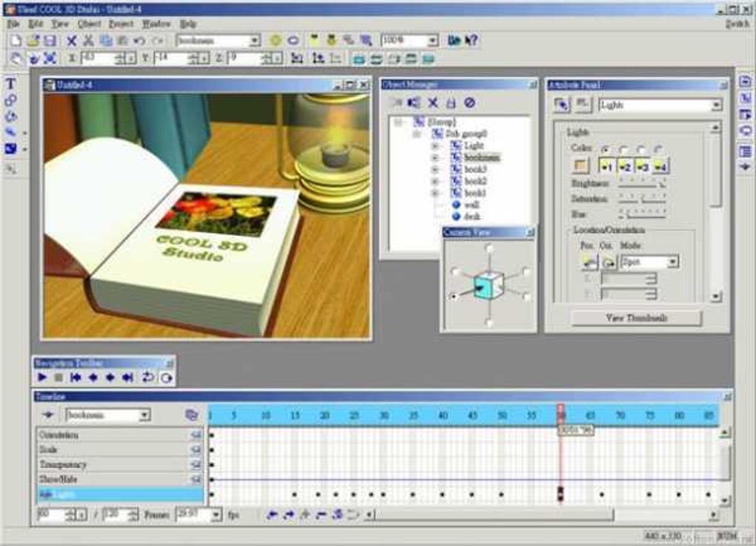Click the remove key frame minus icon

click(x=321, y=515)
